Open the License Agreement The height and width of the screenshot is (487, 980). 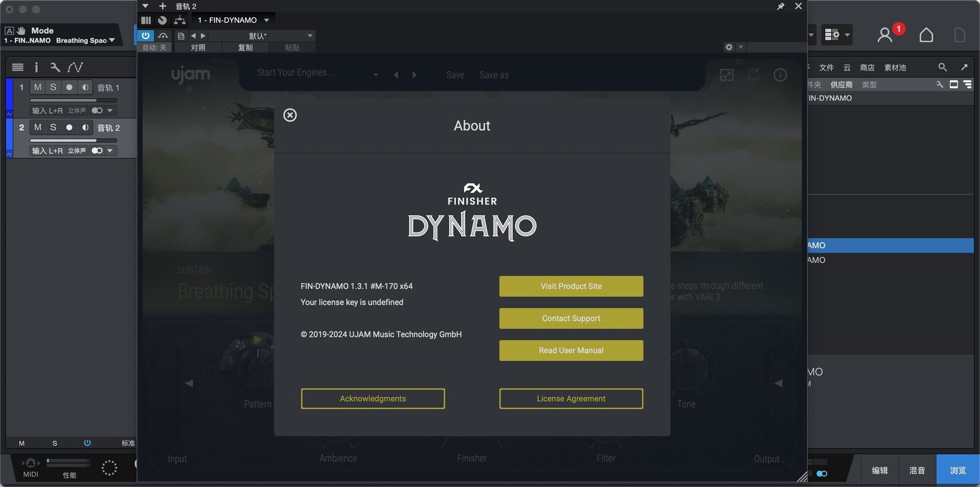571,398
